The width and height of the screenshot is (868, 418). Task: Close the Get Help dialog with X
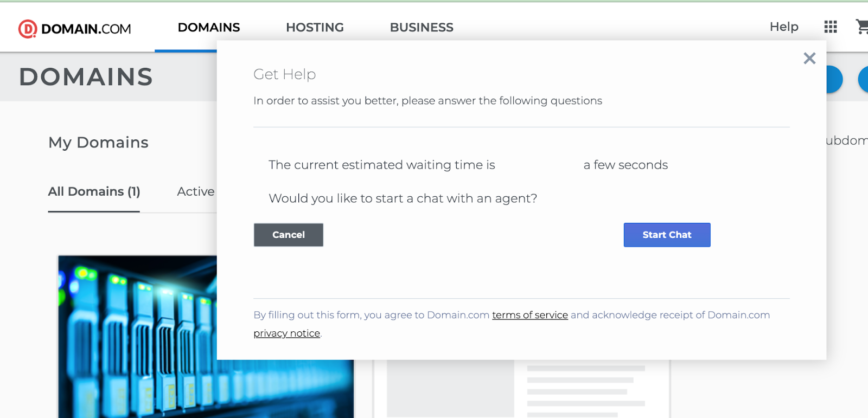pyautogui.click(x=809, y=58)
